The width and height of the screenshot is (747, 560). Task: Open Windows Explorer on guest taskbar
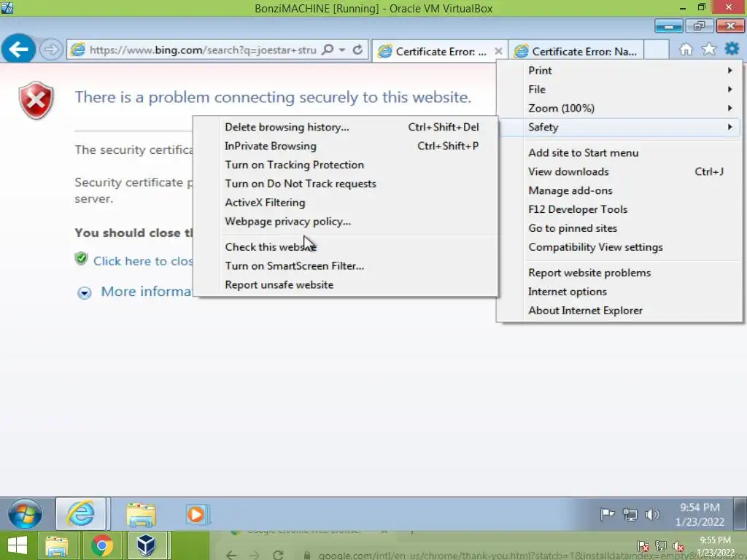tap(141, 515)
